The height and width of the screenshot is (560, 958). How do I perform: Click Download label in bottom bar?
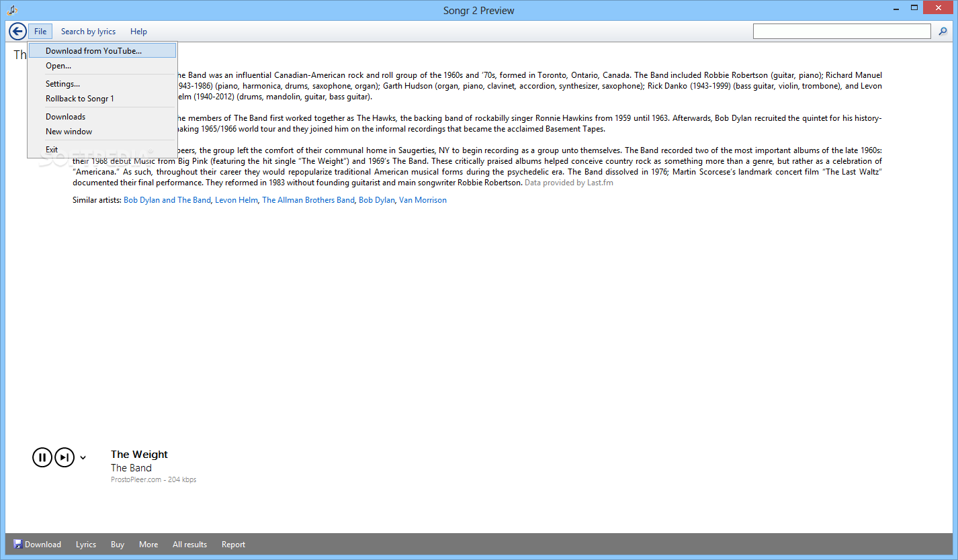[x=43, y=545]
